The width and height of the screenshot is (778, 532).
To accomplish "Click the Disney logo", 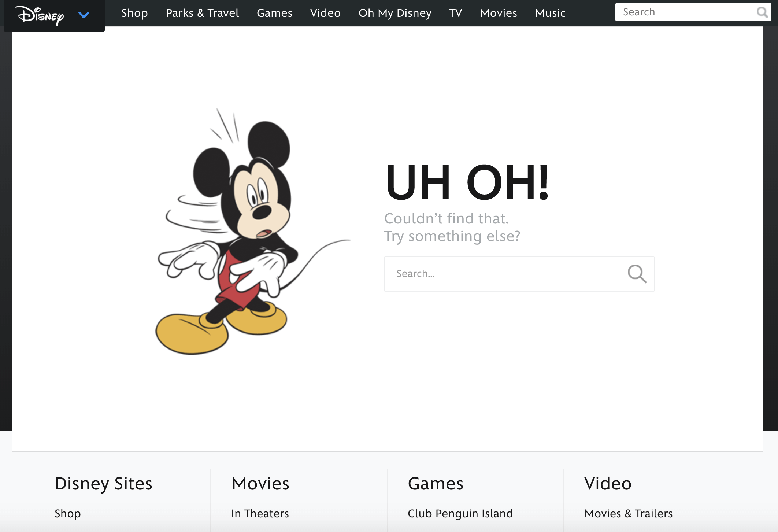I will tap(40, 15).
